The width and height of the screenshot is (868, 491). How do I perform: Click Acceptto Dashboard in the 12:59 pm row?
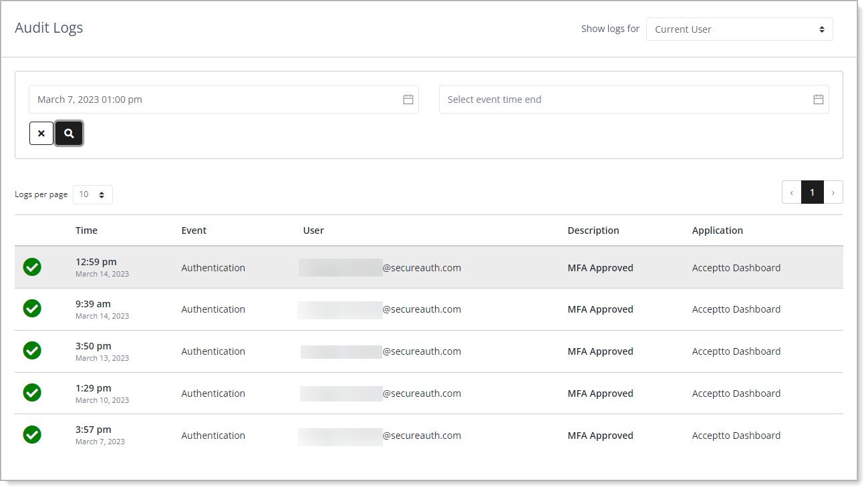(x=736, y=268)
